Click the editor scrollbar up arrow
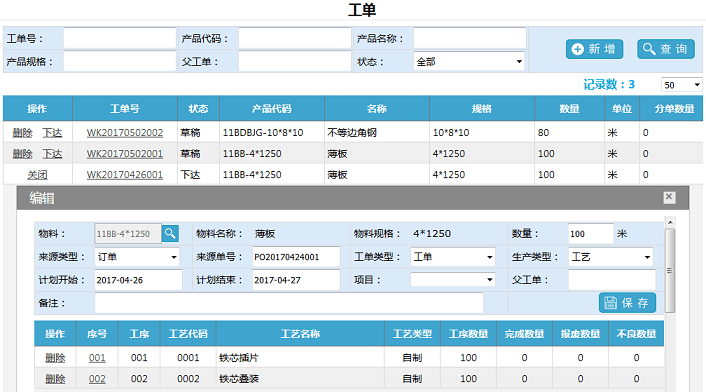Screen dimensions: 706x392 click(x=670, y=222)
